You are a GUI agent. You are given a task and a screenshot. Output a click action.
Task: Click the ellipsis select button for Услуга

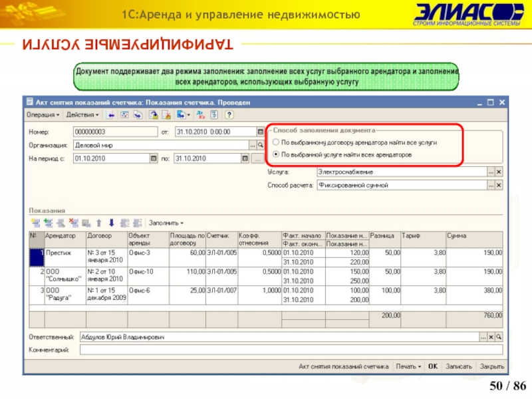[x=491, y=172]
